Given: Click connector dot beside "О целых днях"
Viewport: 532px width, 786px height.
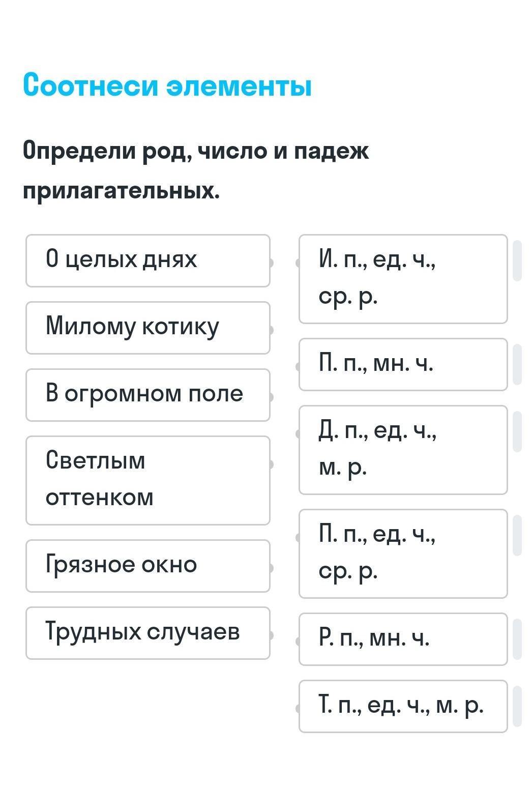Looking at the screenshot, I should point(271,263).
